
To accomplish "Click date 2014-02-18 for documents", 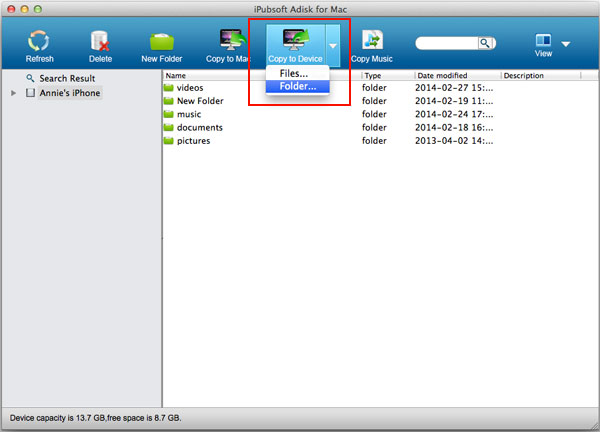I will 454,127.
